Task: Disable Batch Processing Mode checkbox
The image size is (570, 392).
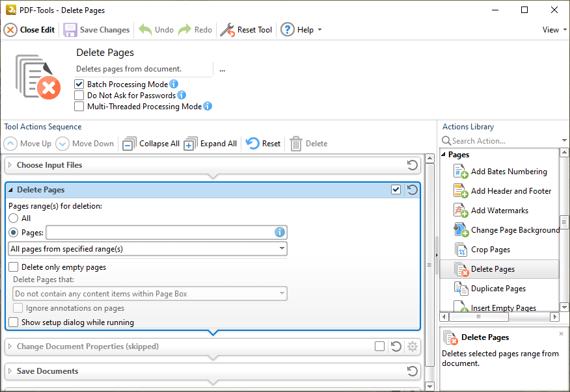Action: pos(79,85)
